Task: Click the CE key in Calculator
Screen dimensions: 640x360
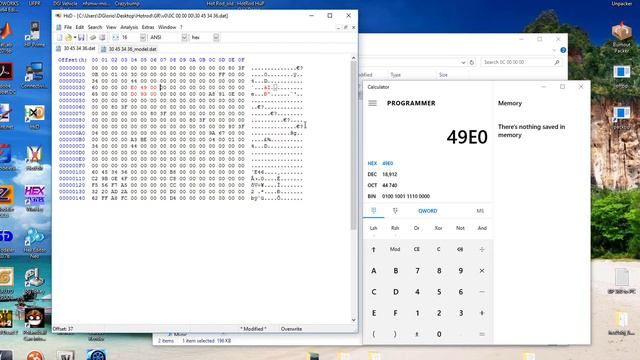Action: tap(417, 249)
